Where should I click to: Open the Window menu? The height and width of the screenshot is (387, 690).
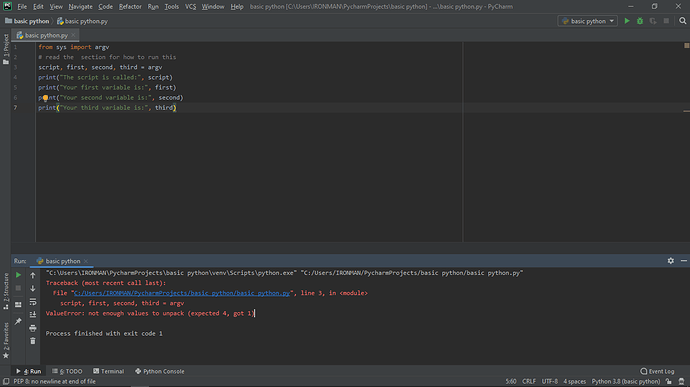(x=213, y=7)
